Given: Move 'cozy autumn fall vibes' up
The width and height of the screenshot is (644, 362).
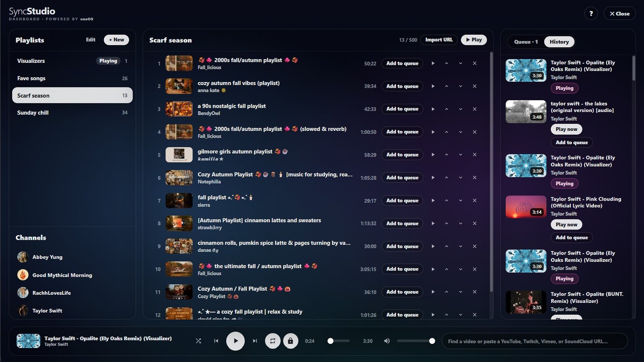Looking at the screenshot, I should coord(446,86).
